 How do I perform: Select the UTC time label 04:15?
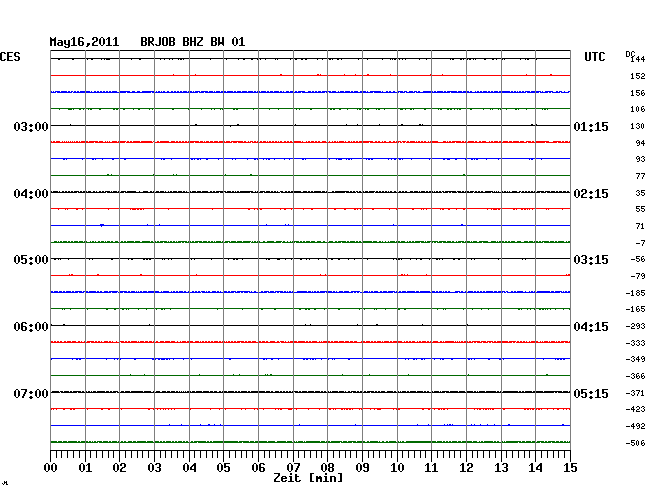(x=591, y=327)
